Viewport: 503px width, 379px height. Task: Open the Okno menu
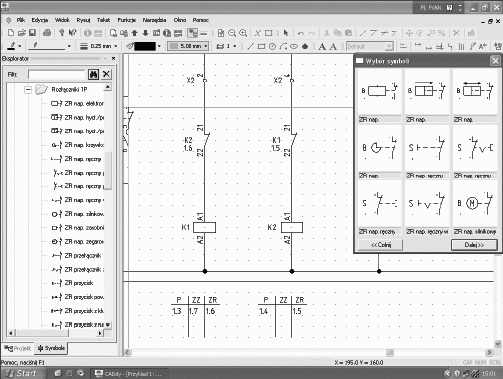tap(180, 20)
